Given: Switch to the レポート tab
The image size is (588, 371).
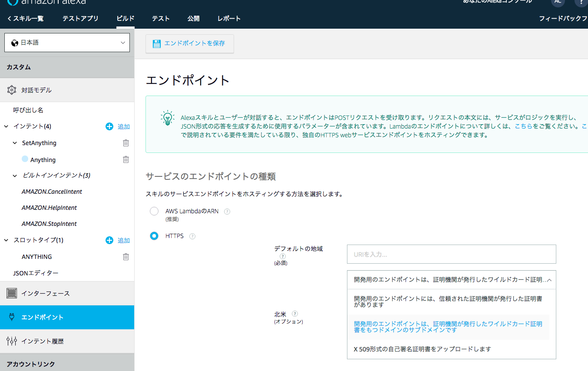Looking at the screenshot, I should [x=229, y=19].
